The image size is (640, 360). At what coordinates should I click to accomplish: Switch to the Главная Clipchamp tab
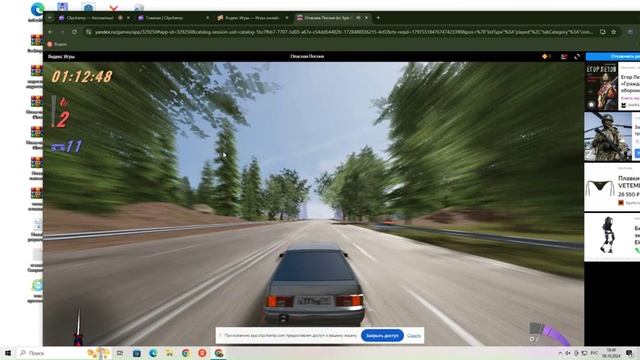[173, 18]
